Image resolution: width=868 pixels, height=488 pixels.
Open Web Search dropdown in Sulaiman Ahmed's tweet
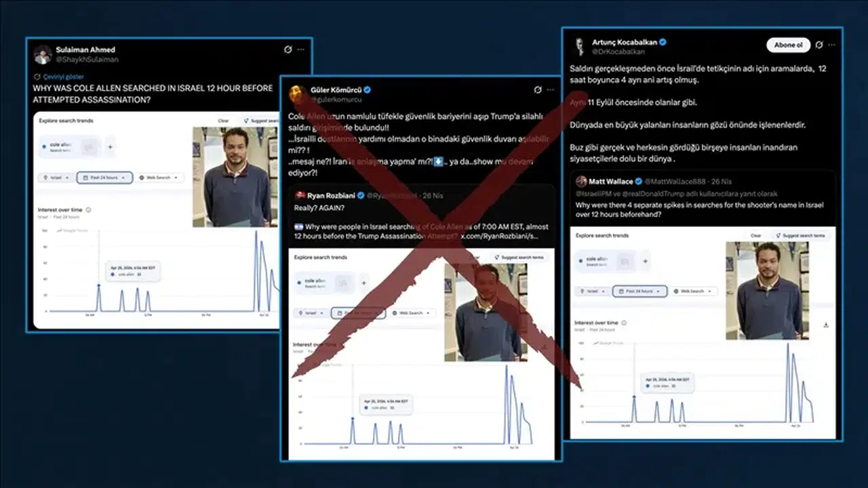click(159, 178)
